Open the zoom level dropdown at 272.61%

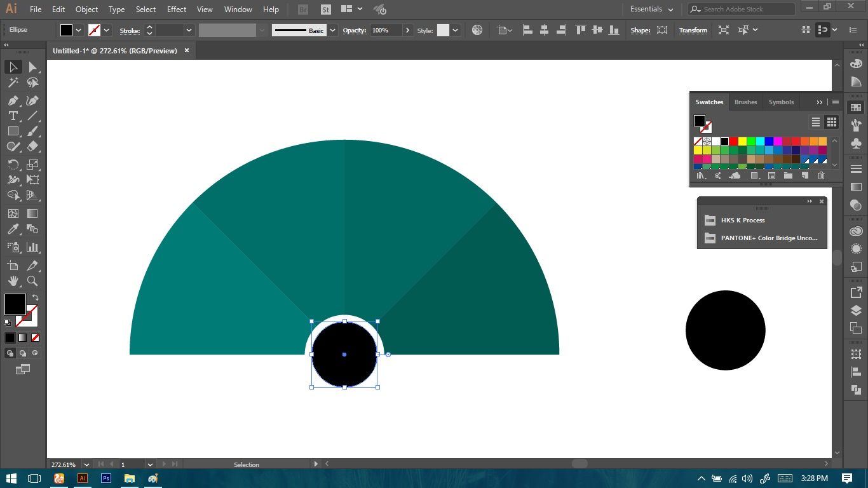[x=86, y=464]
